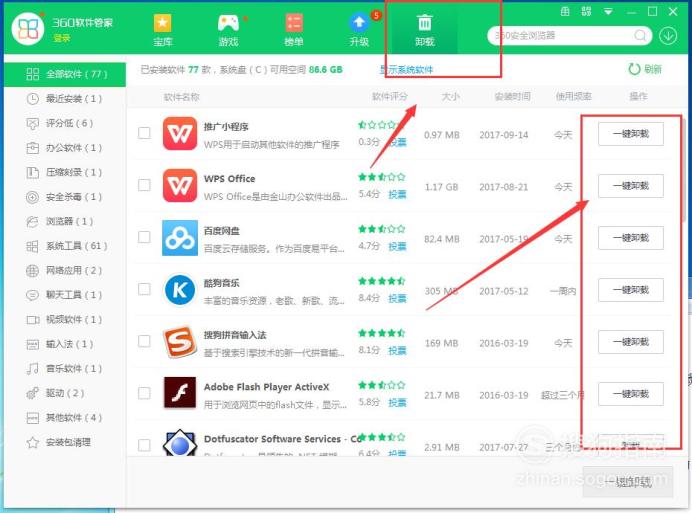Click 一键卸载 for 推广小程序
Screen dimensions: 692x513
[631, 134]
